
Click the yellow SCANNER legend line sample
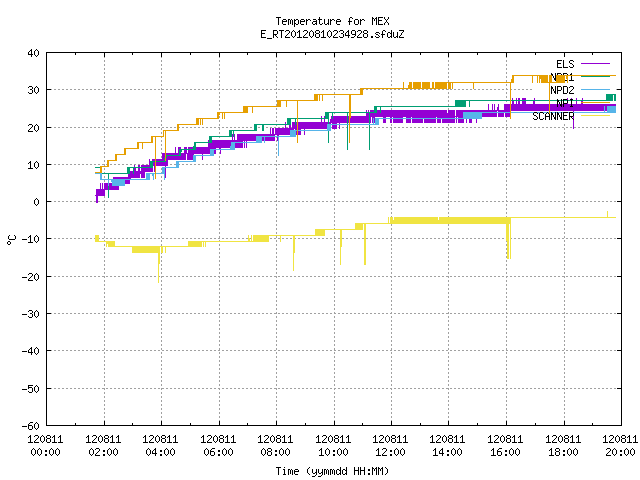point(596,116)
